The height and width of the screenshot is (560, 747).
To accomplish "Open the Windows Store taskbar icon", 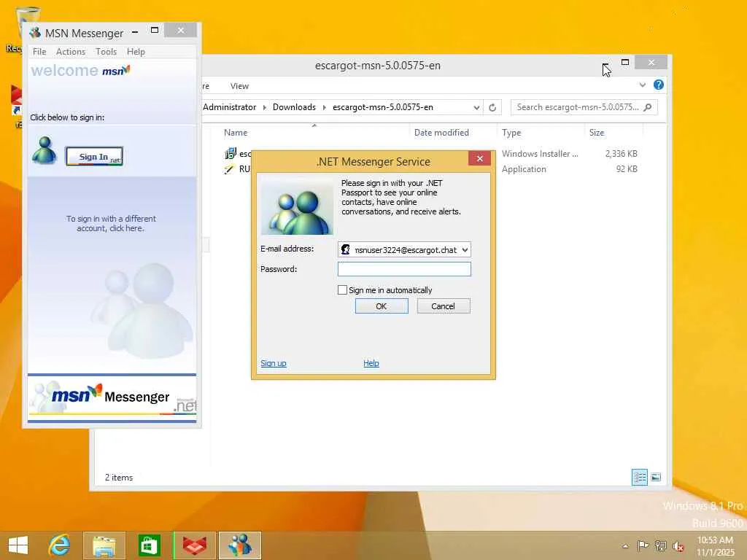I will 149,545.
